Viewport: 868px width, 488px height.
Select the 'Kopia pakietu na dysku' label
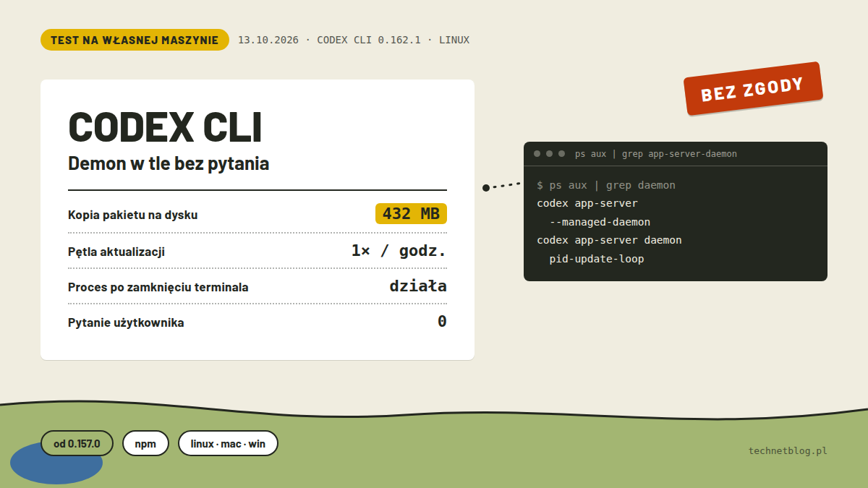132,215
